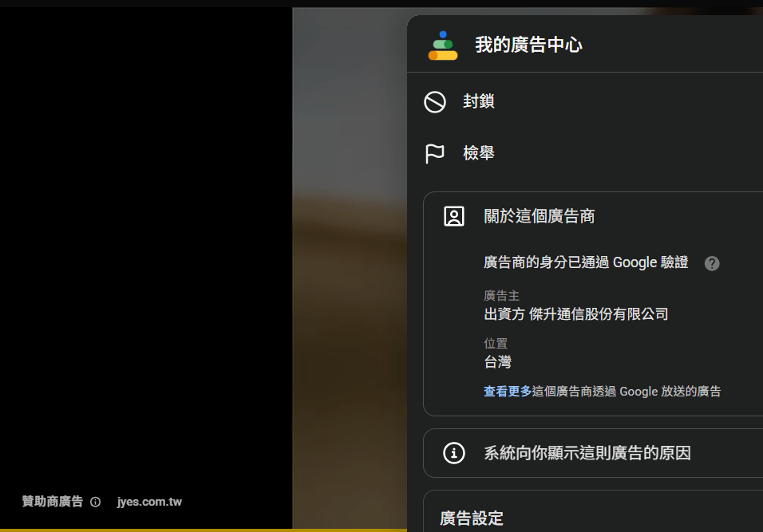Click the 廣告設定 section heading
Screen dimensions: 763x532
tap(472, 518)
